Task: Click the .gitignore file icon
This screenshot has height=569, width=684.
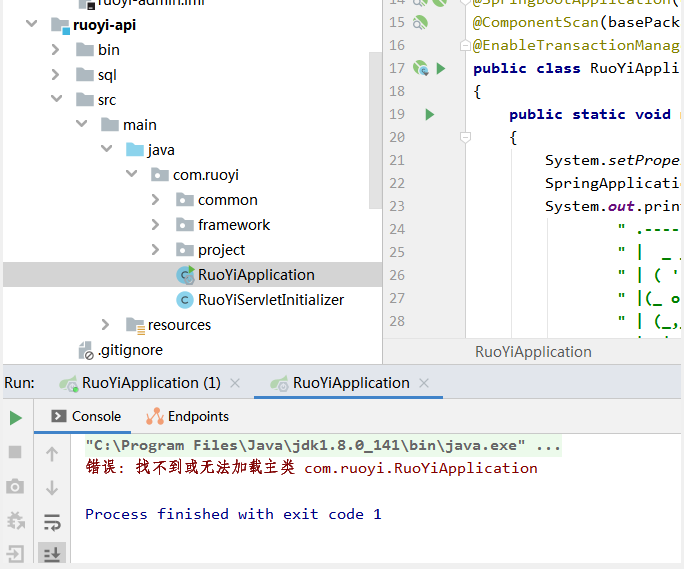Action: 86,350
